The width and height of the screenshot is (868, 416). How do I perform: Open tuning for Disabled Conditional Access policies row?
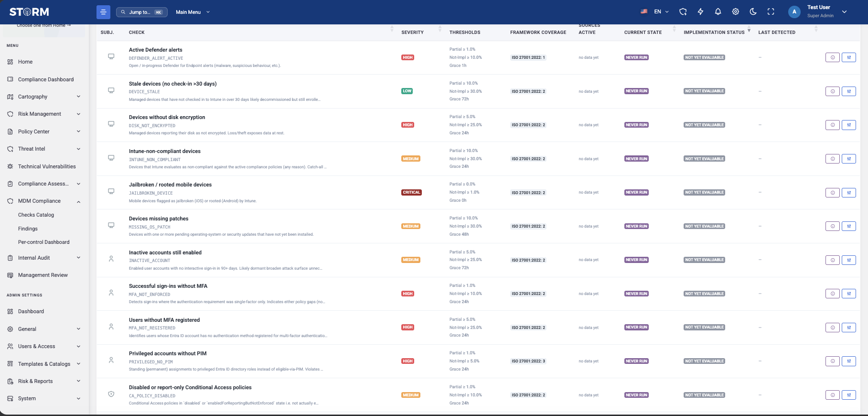(849, 395)
